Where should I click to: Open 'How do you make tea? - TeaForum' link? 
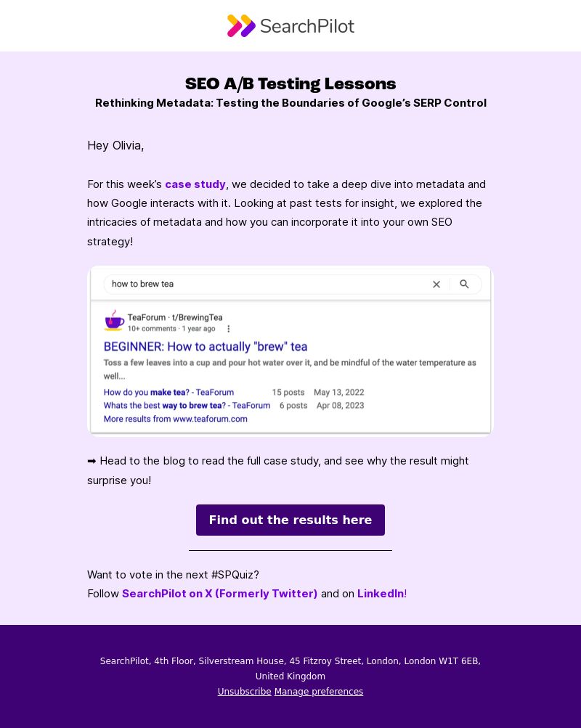coord(168,393)
